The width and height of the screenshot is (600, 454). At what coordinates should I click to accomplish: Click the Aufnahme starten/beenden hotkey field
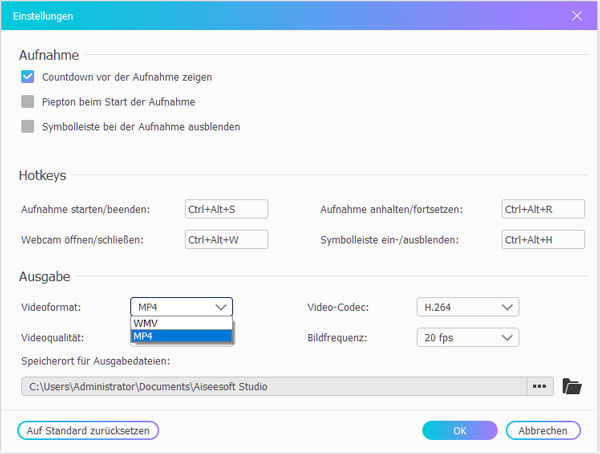226,209
